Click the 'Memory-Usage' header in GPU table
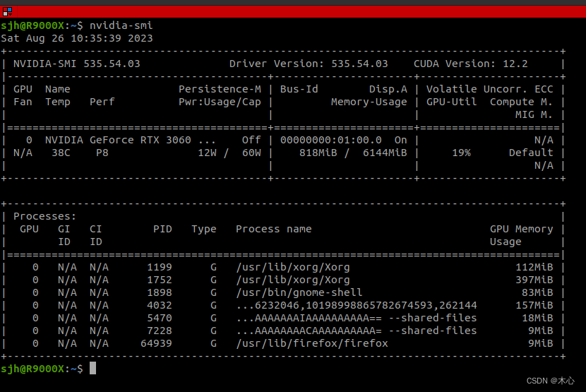586x392 pixels. point(369,102)
